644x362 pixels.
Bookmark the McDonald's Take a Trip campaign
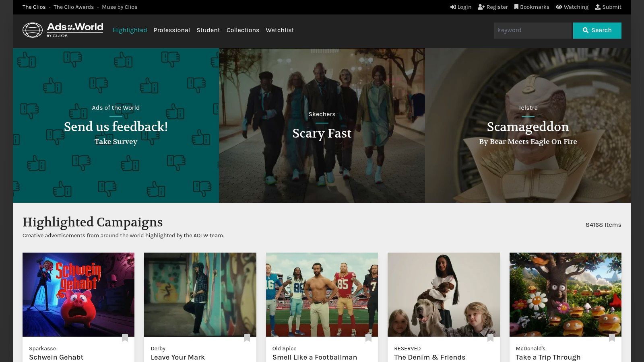612,338
